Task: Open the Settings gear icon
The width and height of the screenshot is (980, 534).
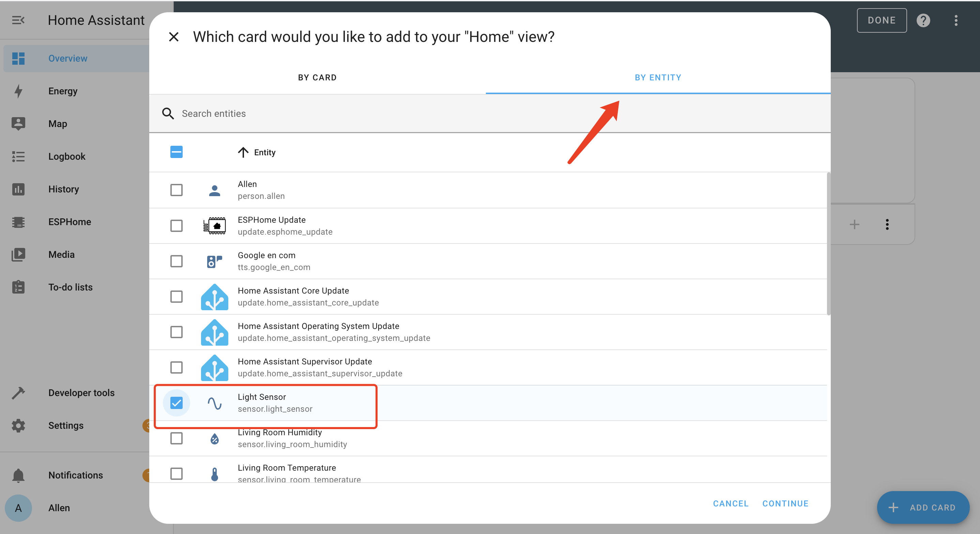Action: click(18, 426)
